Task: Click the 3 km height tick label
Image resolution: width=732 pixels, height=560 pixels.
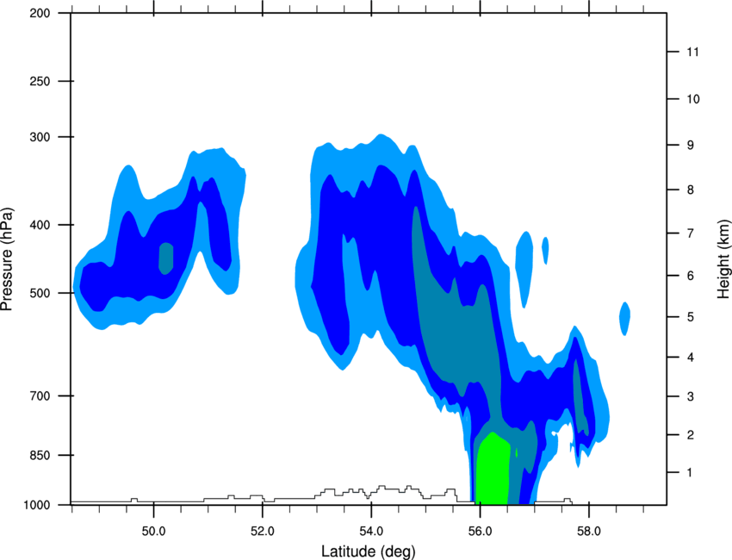Action: [x=691, y=396]
